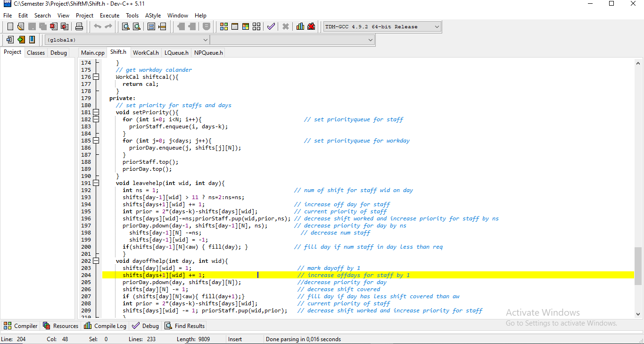Switch to the NPQueue.h editor tab
Screen dimensions: 644x344
(208, 53)
